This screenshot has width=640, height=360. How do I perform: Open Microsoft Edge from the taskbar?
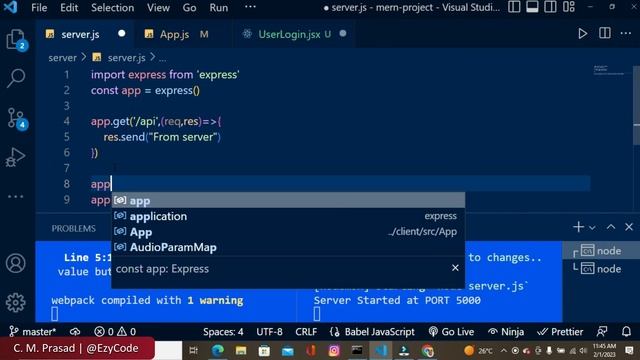point(218,350)
